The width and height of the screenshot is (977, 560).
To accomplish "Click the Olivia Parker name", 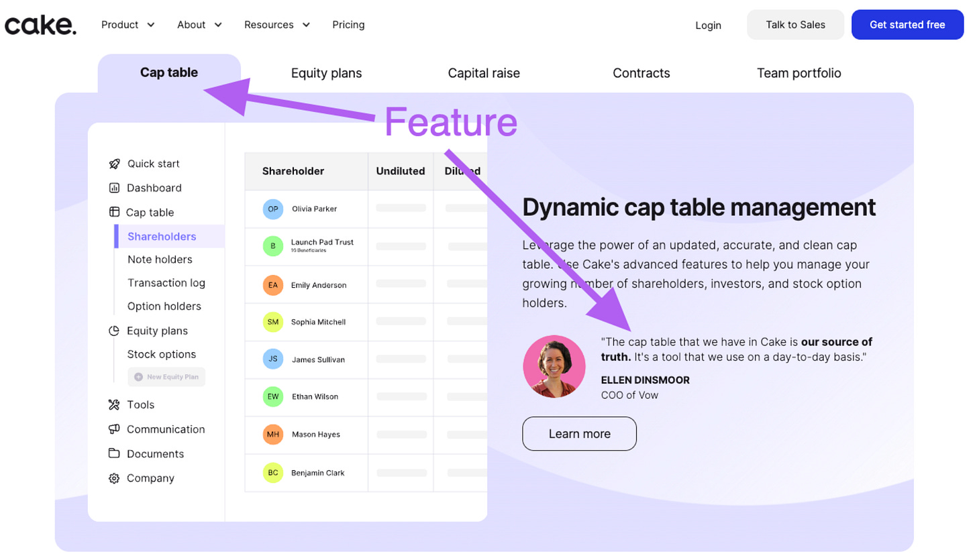I will point(315,209).
